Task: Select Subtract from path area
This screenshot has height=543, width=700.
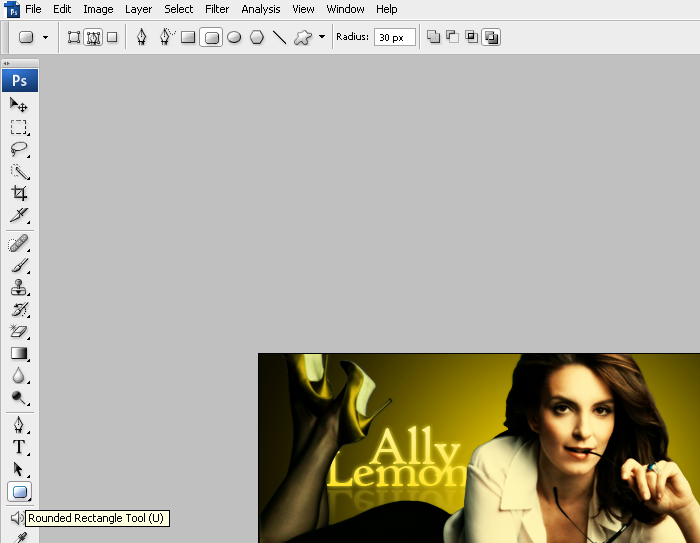Action: pos(452,37)
